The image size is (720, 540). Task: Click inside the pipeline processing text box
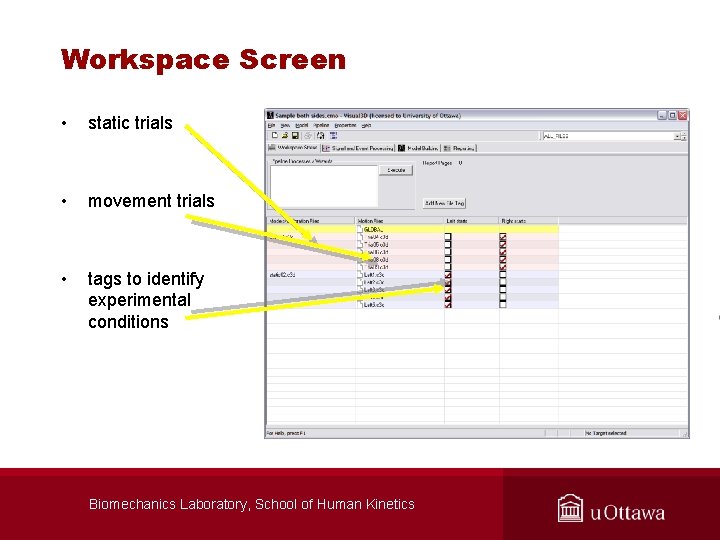coord(324,186)
